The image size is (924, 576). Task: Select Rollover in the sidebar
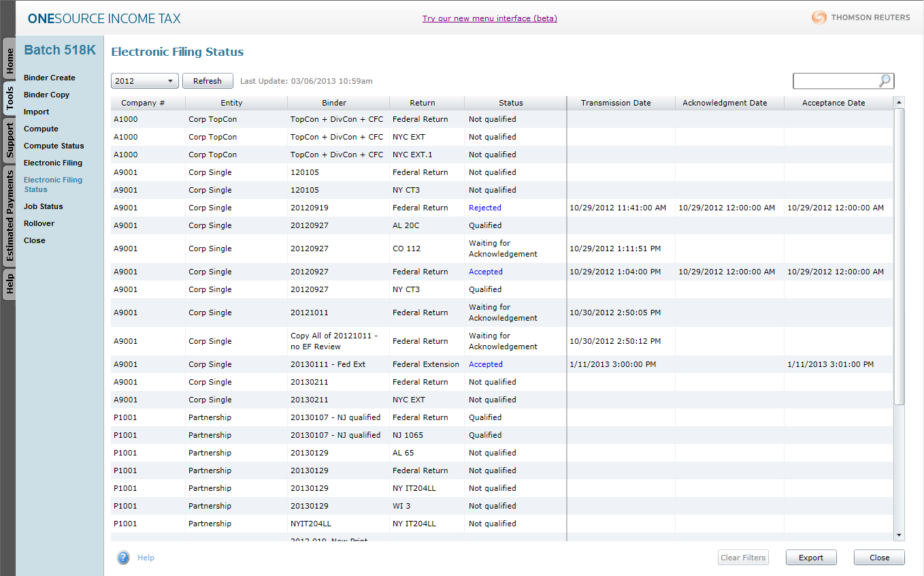tap(39, 223)
